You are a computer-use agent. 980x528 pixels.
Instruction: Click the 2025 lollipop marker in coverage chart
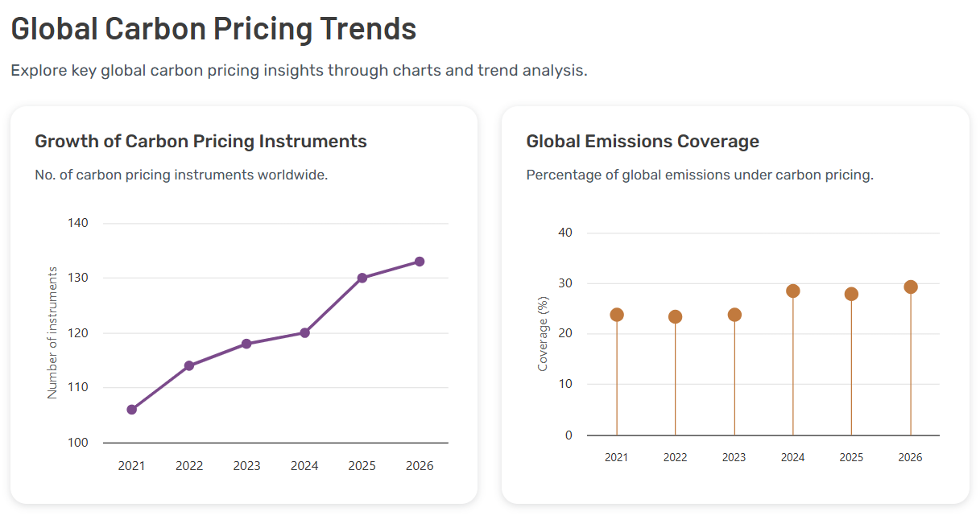point(852,295)
